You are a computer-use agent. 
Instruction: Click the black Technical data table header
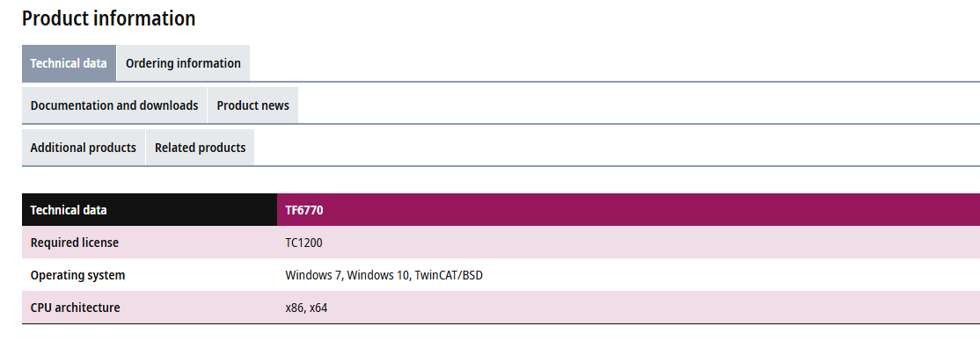click(x=150, y=210)
